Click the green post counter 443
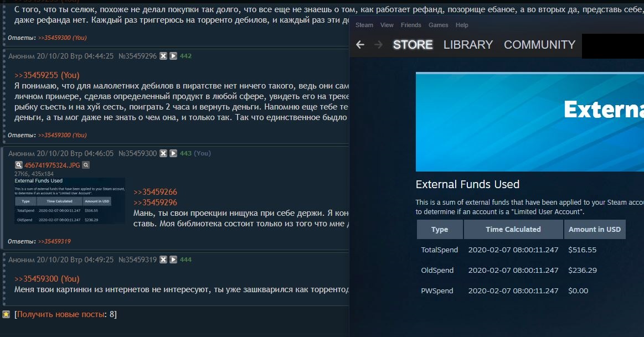The height and width of the screenshot is (337, 644). pos(186,153)
